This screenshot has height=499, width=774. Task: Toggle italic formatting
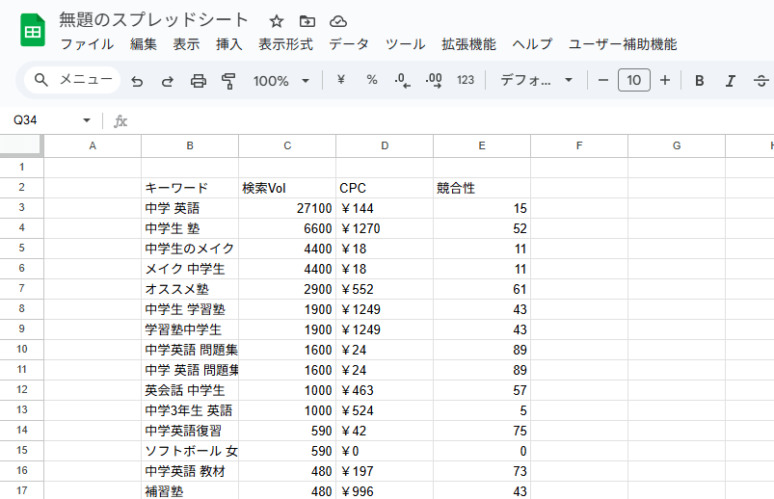point(730,80)
